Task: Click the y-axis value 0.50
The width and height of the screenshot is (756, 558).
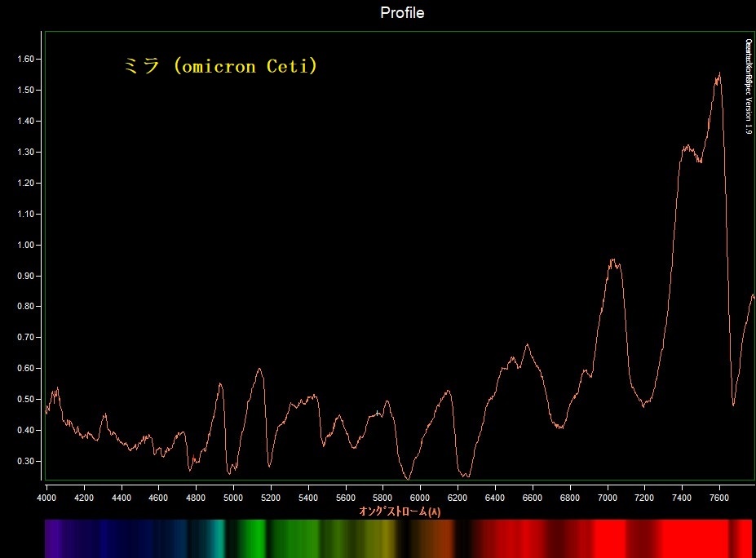Action: pyautogui.click(x=25, y=400)
